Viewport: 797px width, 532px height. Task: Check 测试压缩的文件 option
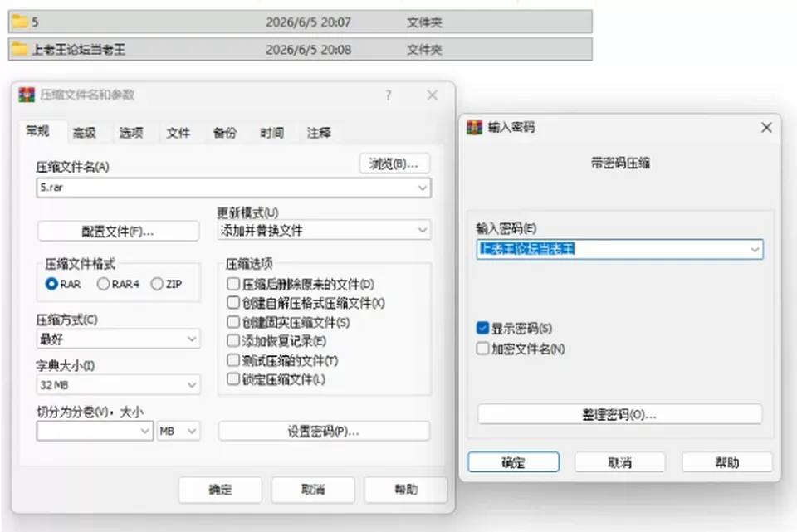point(232,360)
